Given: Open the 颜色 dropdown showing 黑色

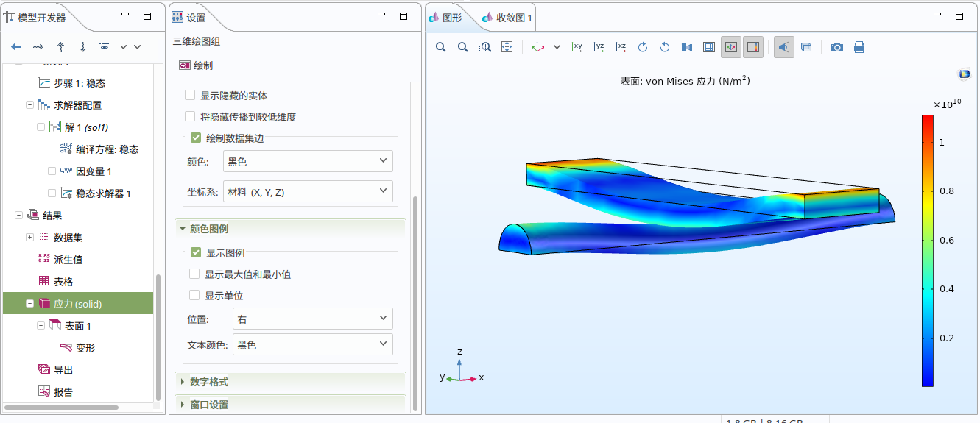Looking at the screenshot, I should click(308, 161).
